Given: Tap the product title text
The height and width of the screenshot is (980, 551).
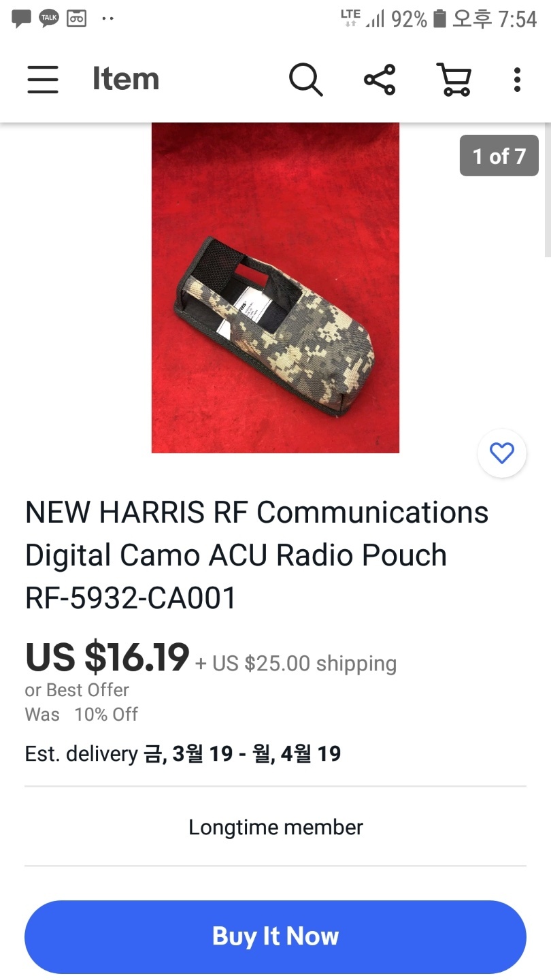Looking at the screenshot, I should point(257,555).
